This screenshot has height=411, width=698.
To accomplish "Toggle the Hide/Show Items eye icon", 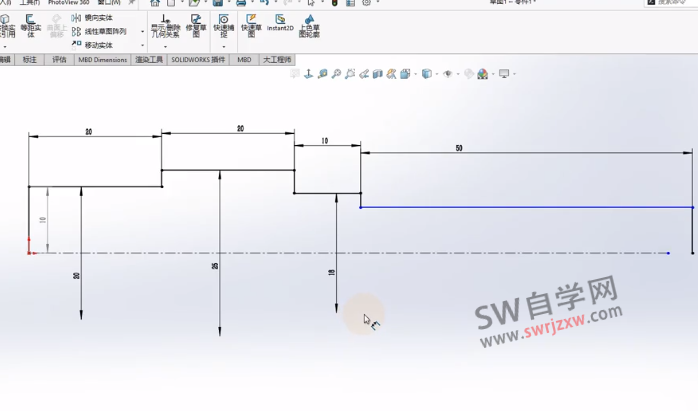I will 448,74.
